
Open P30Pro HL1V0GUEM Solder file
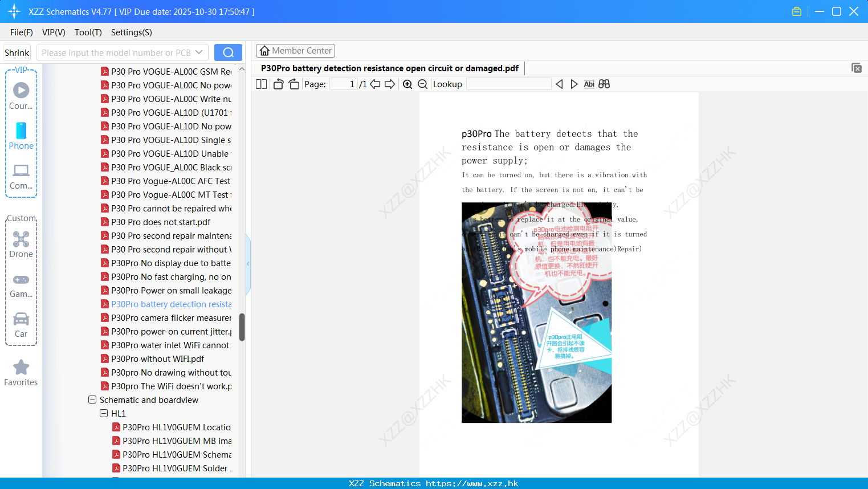[x=177, y=468]
